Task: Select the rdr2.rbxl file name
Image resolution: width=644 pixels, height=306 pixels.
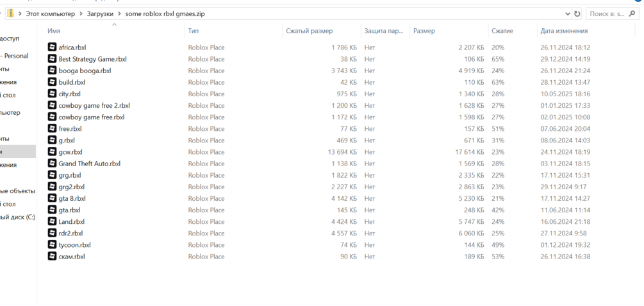Action: [x=70, y=234]
